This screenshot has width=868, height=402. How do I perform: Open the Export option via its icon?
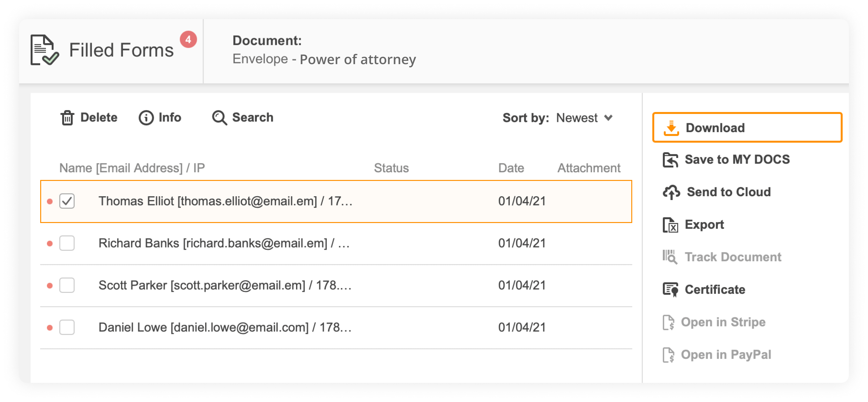tap(671, 224)
